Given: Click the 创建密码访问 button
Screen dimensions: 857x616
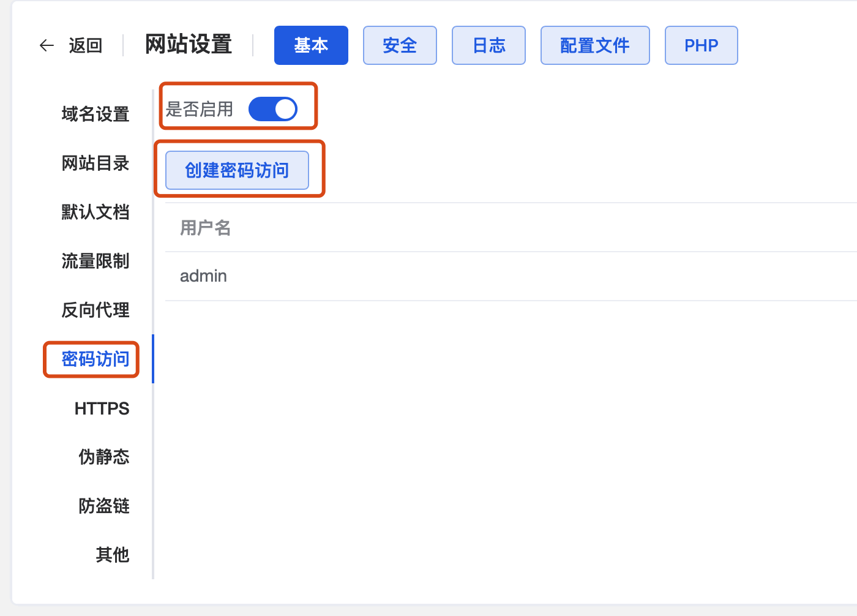Looking at the screenshot, I should pos(236,170).
